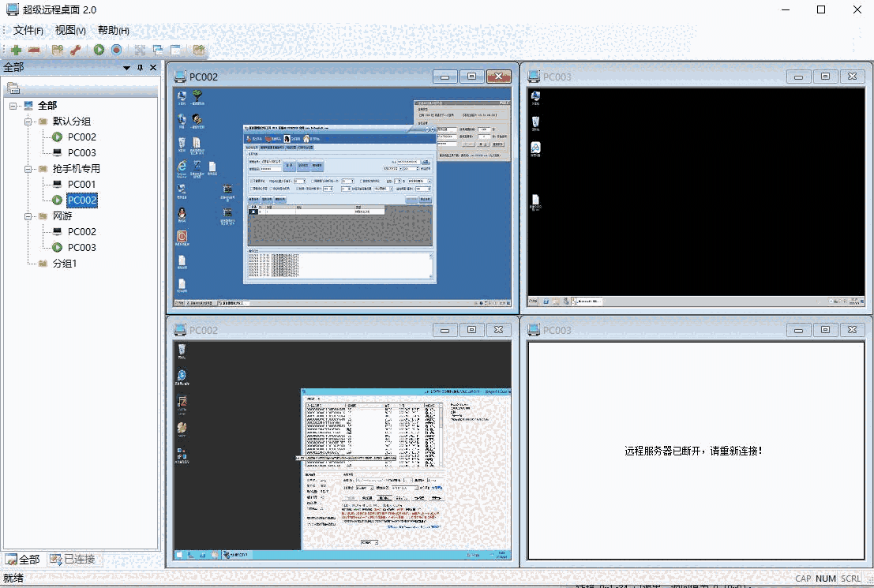Click the 就绪 status bar text
This screenshot has width=874, height=588.
(x=13, y=578)
